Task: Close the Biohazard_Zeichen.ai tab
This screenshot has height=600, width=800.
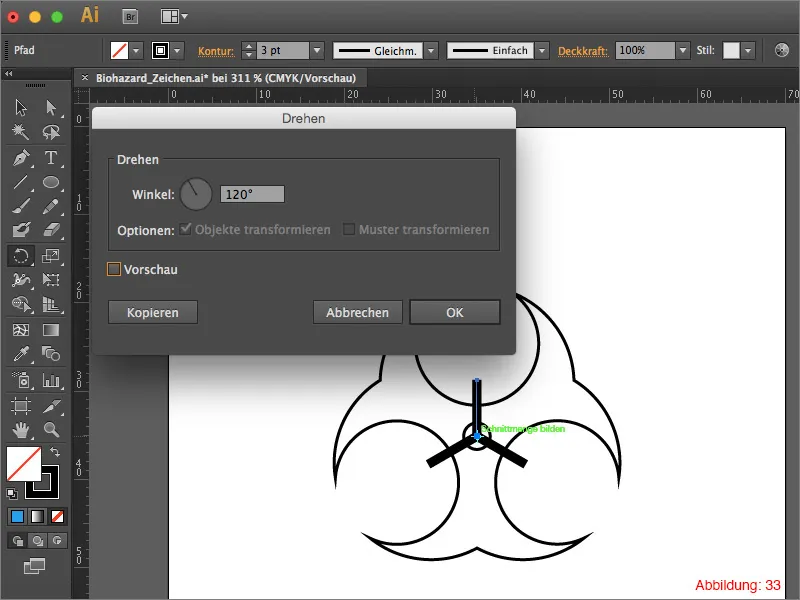Action: coord(85,78)
